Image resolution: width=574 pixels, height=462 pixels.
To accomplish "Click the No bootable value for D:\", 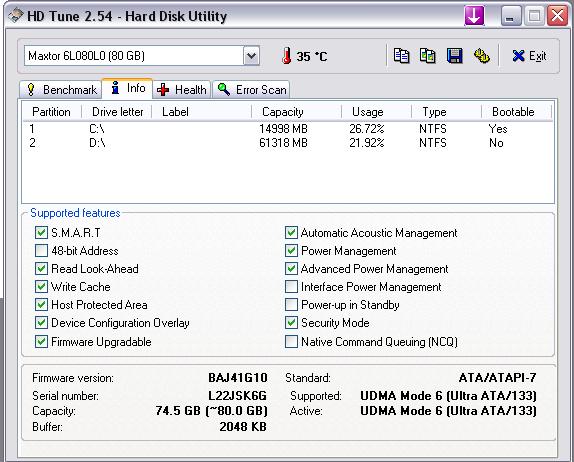I will [x=496, y=143].
